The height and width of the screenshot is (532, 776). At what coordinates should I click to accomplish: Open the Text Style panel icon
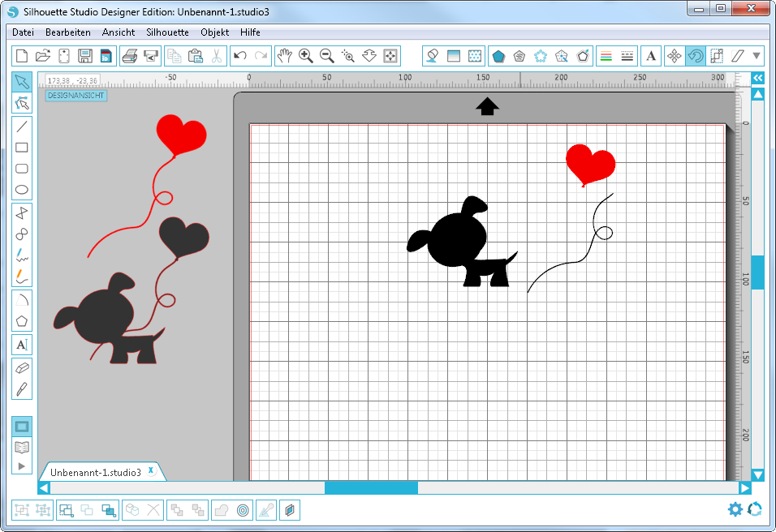651,56
